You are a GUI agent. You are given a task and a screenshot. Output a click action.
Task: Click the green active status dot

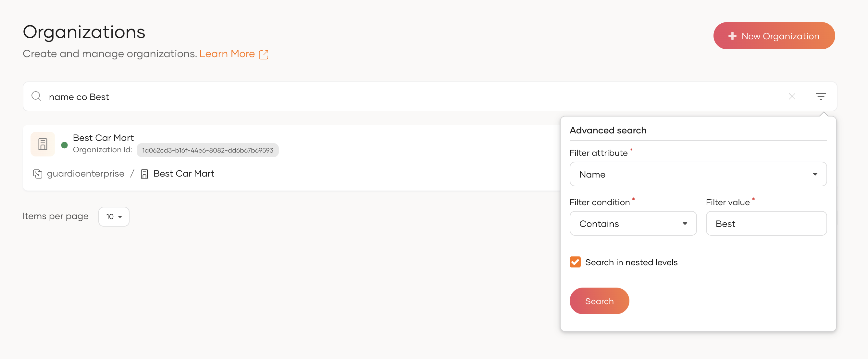point(64,145)
